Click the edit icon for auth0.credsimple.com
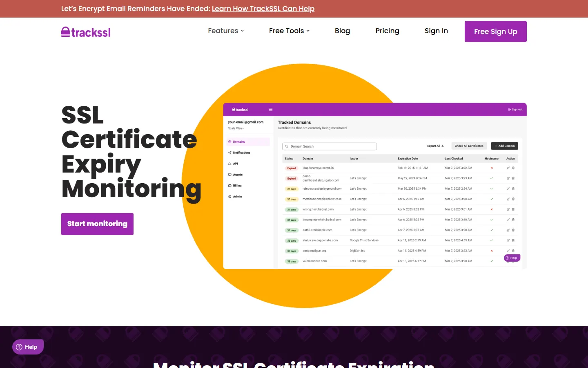 click(508, 230)
